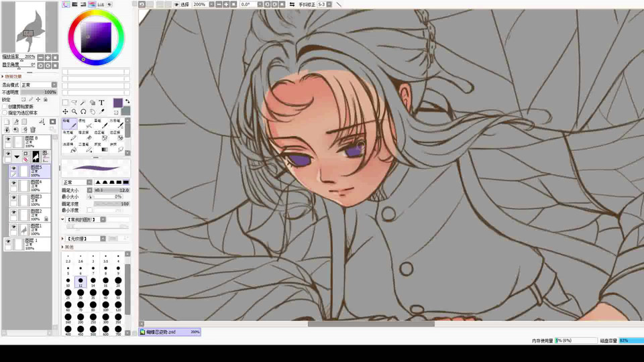
Task: Create a new layer folder
Action: point(24,122)
